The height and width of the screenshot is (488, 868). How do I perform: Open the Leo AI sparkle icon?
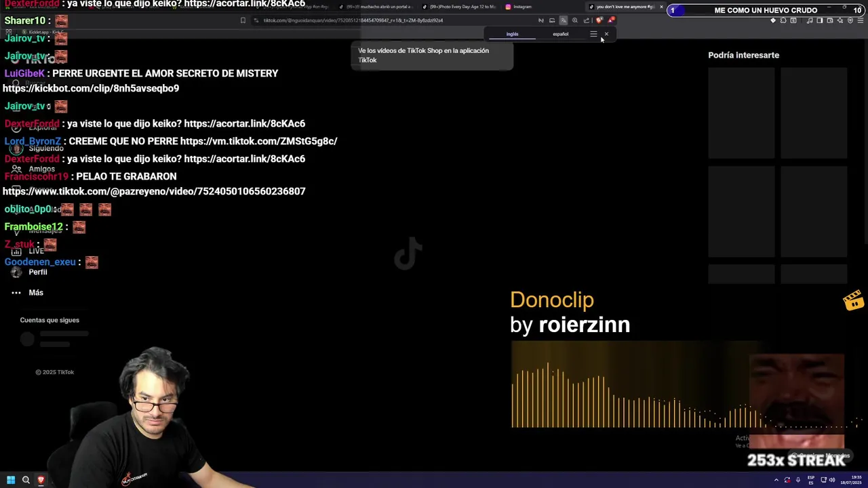pyautogui.click(x=840, y=20)
